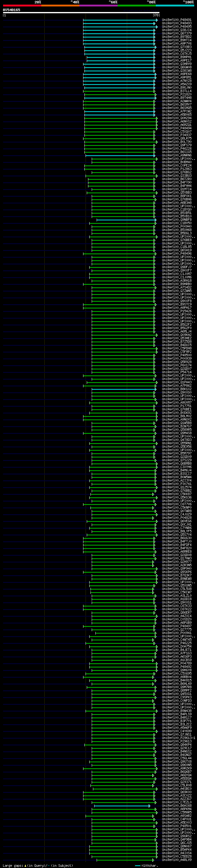The width and height of the screenshot is (197, 868).
Task: Select hit label UniRef100_Q55RN1
Action: 177,443
